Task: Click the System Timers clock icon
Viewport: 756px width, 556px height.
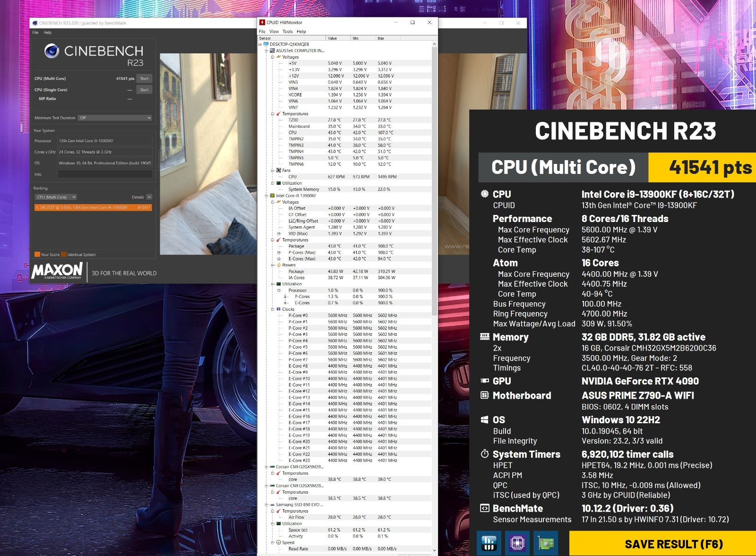Action: [484, 454]
